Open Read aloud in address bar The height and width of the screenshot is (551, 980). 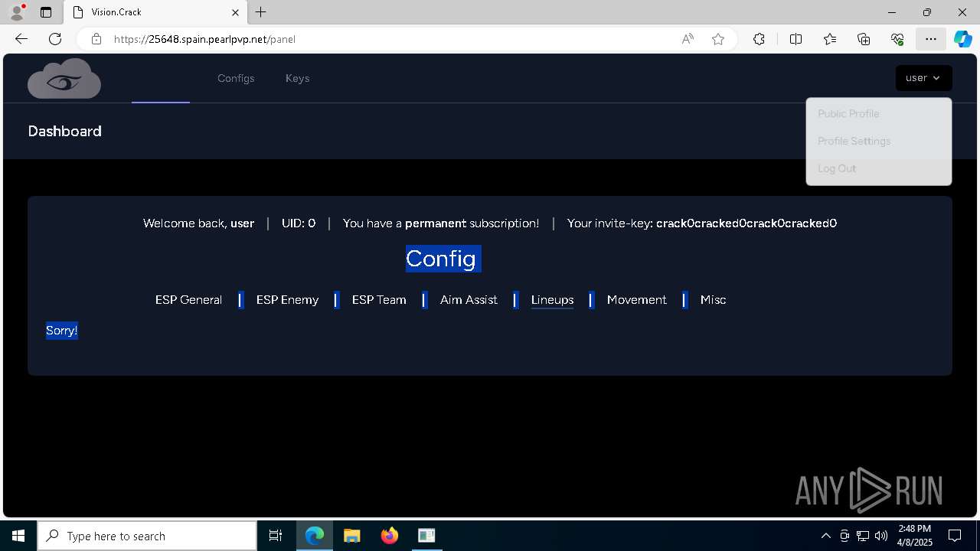pos(688,39)
